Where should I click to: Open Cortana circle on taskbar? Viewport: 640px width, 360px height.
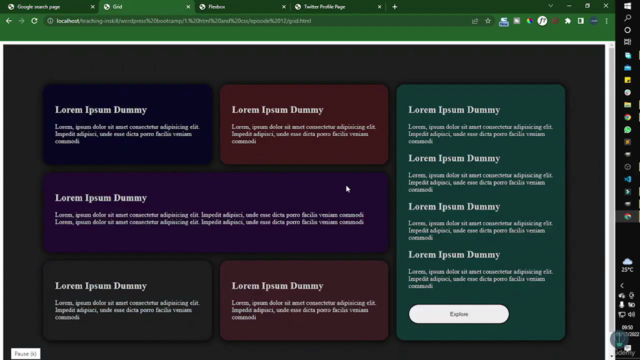[x=627, y=30]
